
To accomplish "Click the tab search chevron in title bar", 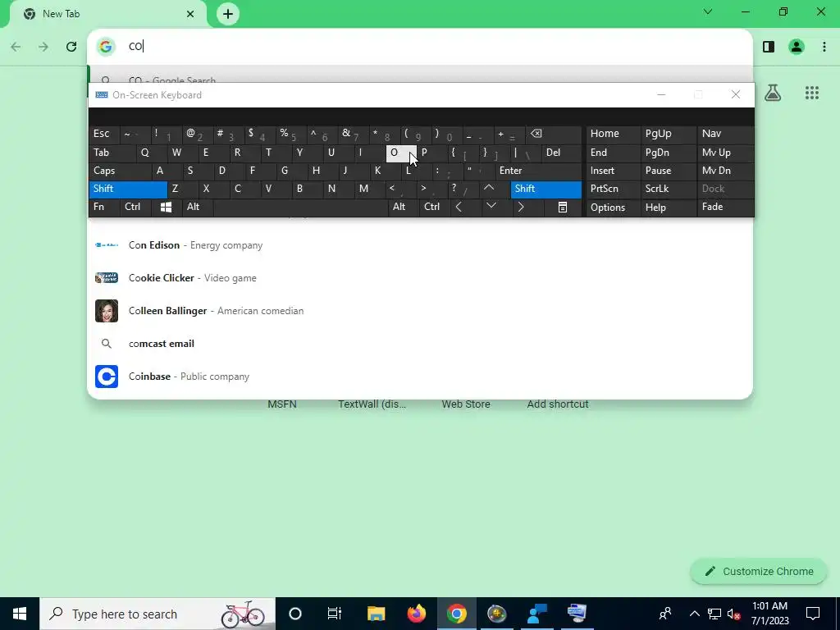I will (708, 11).
